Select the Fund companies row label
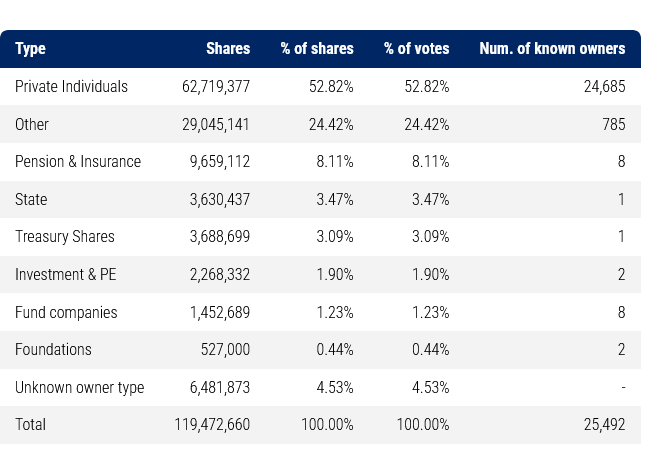This screenshot has height=474, width=668. [66, 313]
